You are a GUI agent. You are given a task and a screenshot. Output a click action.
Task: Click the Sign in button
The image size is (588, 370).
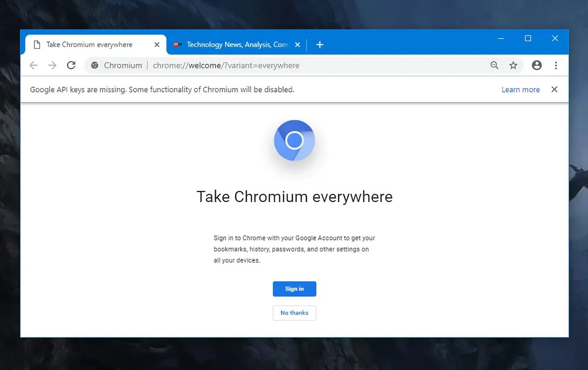(294, 289)
